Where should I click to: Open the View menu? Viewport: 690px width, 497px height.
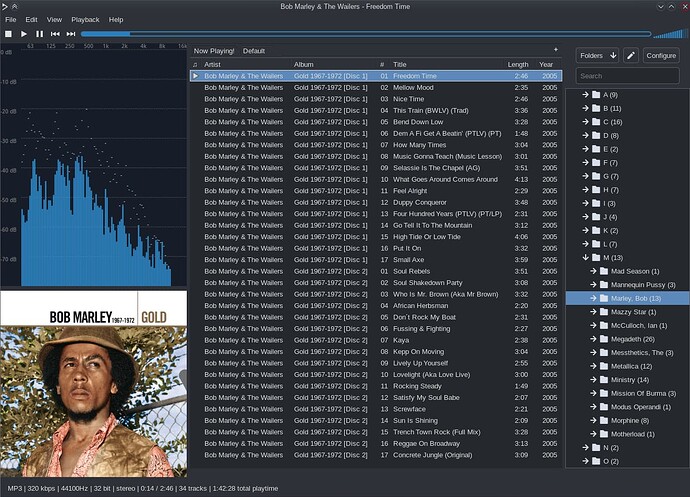point(54,20)
